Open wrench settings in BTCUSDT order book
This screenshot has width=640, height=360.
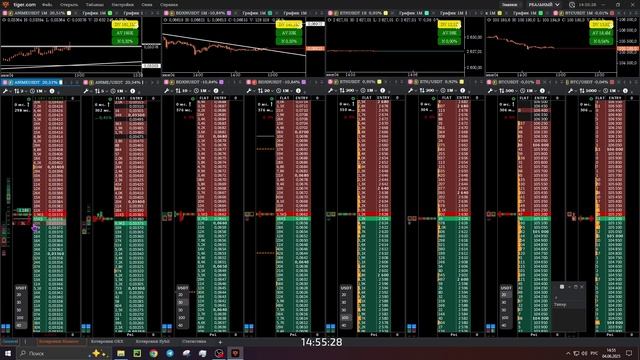491,91
